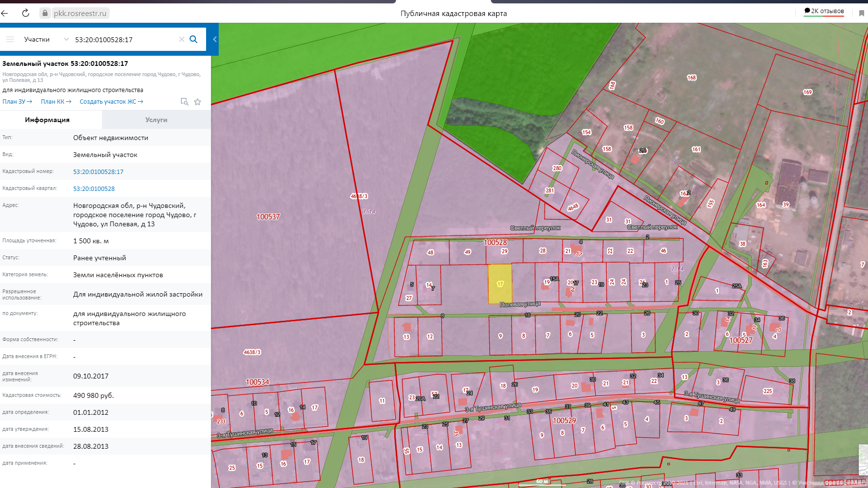Image resolution: width=868 pixels, height=488 pixels.
Task: Open cadastral quarter link 53:20:0100528
Action: (94, 189)
